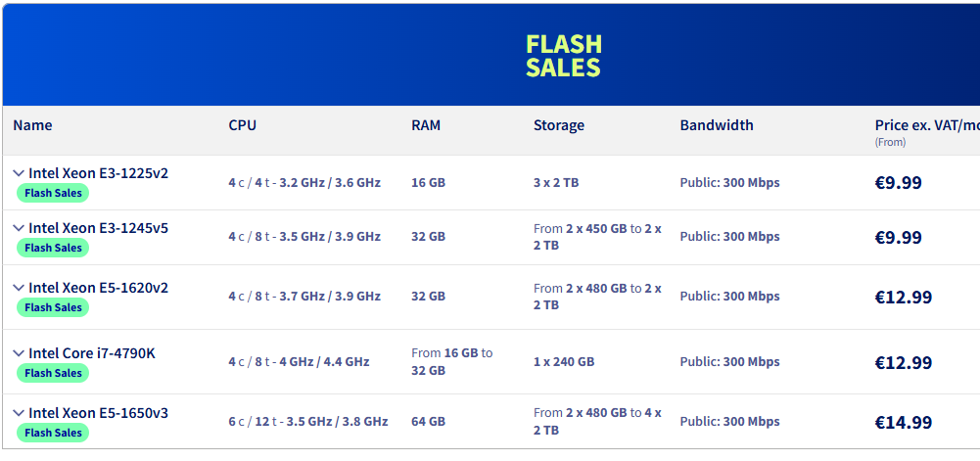Viewport: 980px width, 461px height.
Task: Click the Flash Sales badge under Core i7-4790K
Action: pos(53,373)
